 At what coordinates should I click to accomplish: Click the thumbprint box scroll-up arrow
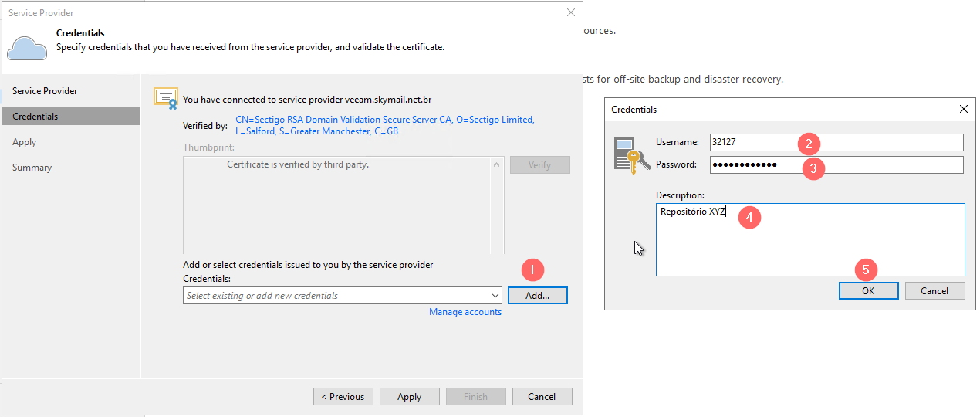tap(497, 164)
